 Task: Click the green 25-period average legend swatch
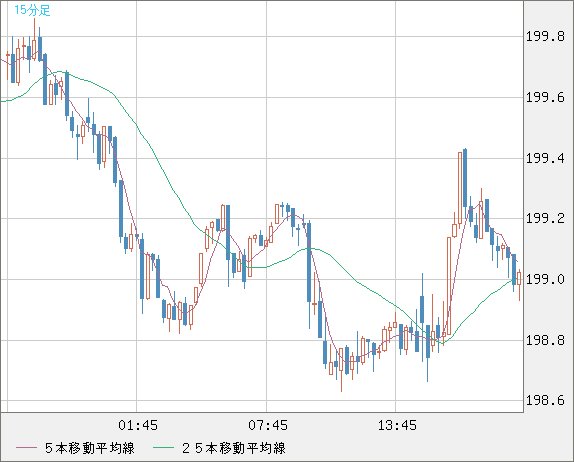pos(163,448)
